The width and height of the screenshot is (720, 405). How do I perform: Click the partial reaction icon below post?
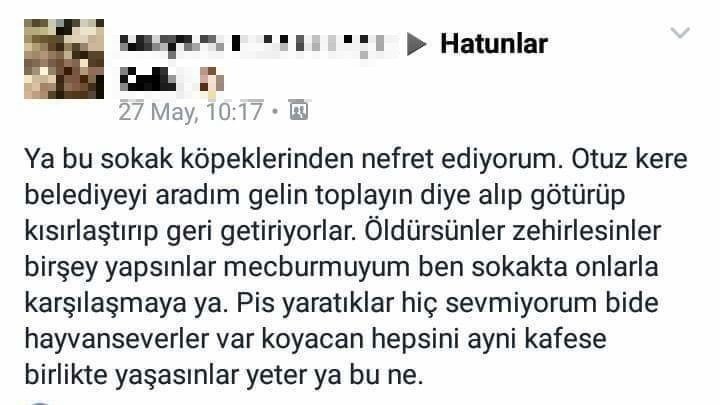click(39, 402)
